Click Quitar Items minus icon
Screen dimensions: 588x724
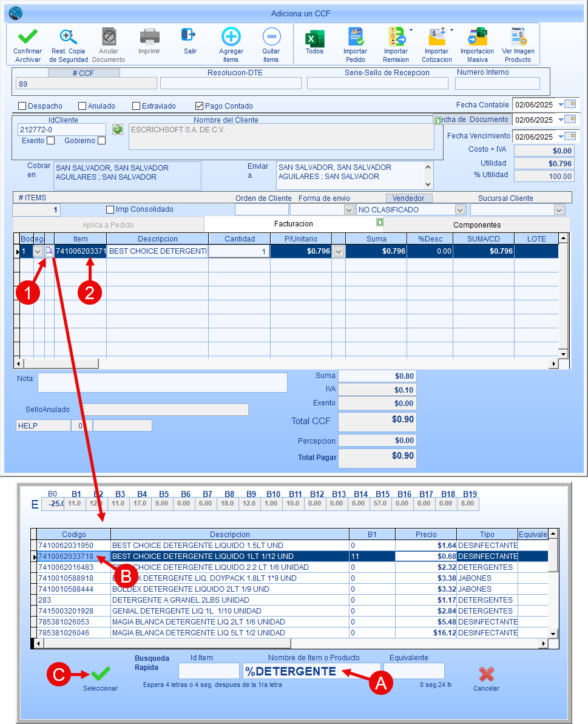tap(271, 36)
